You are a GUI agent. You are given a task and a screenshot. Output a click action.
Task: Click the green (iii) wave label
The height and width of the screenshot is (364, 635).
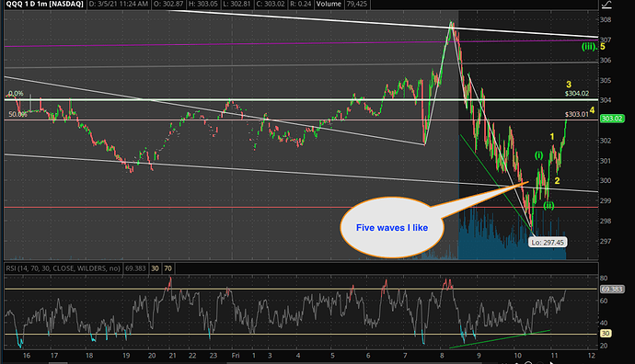(590, 47)
